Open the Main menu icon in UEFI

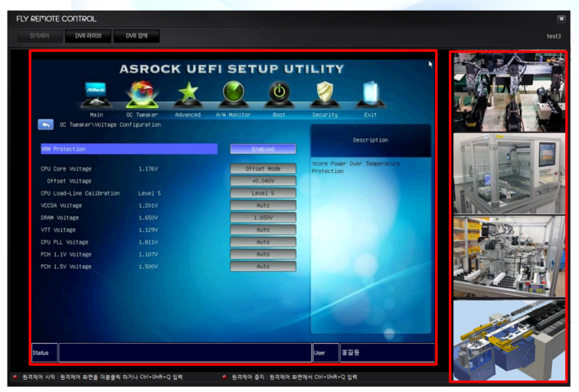96,95
